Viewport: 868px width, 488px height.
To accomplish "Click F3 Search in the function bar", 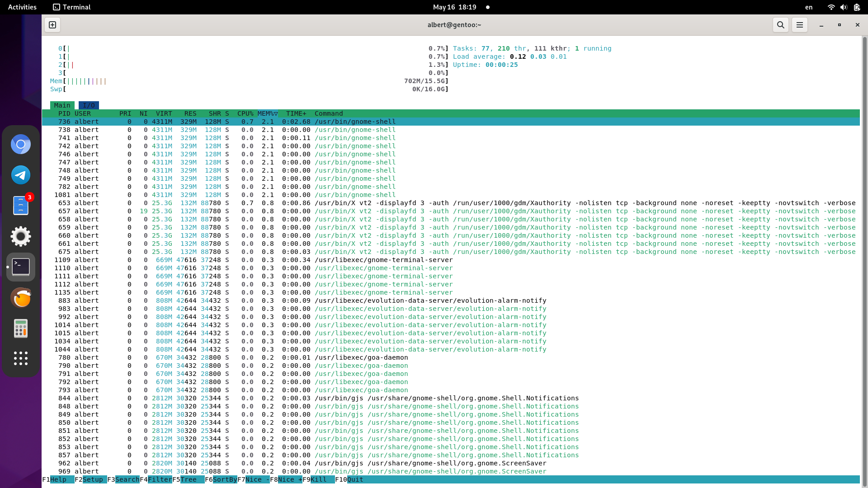I will (123, 479).
